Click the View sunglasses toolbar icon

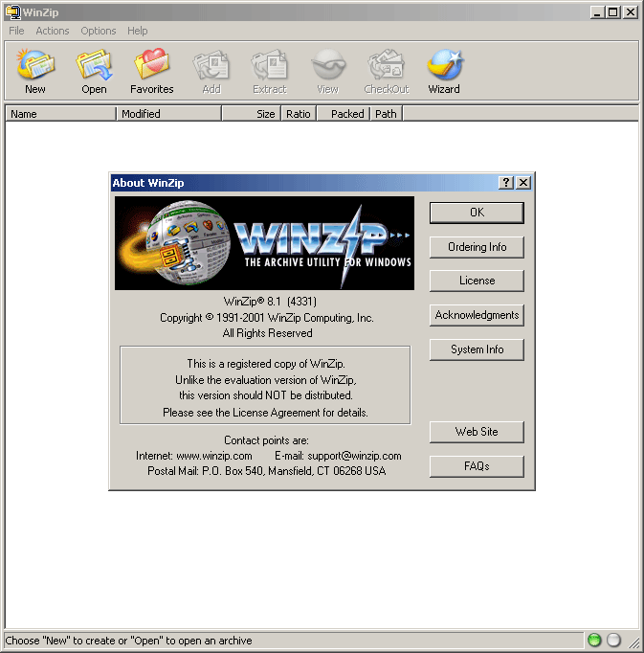click(328, 64)
